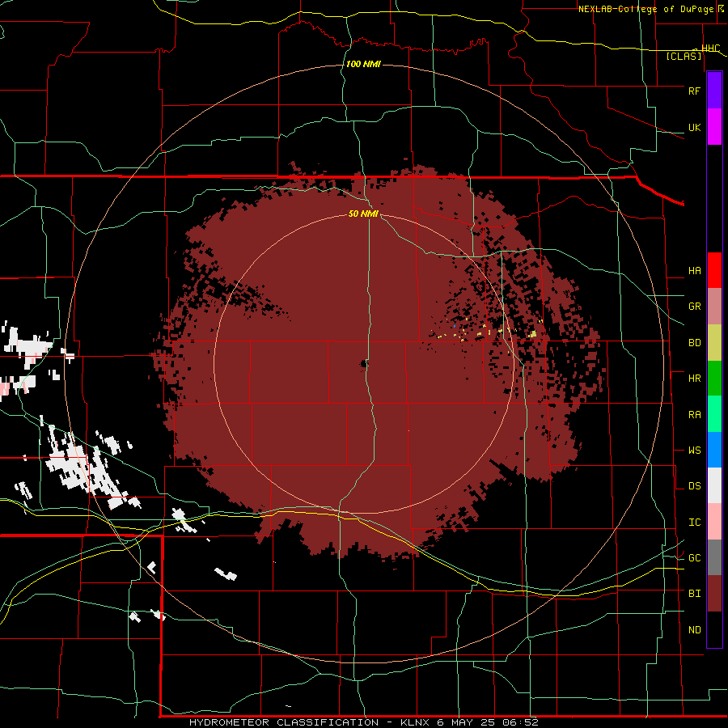Click the 50 NMI range ring label
Image resolution: width=728 pixels, height=728 pixels.
pyautogui.click(x=363, y=214)
